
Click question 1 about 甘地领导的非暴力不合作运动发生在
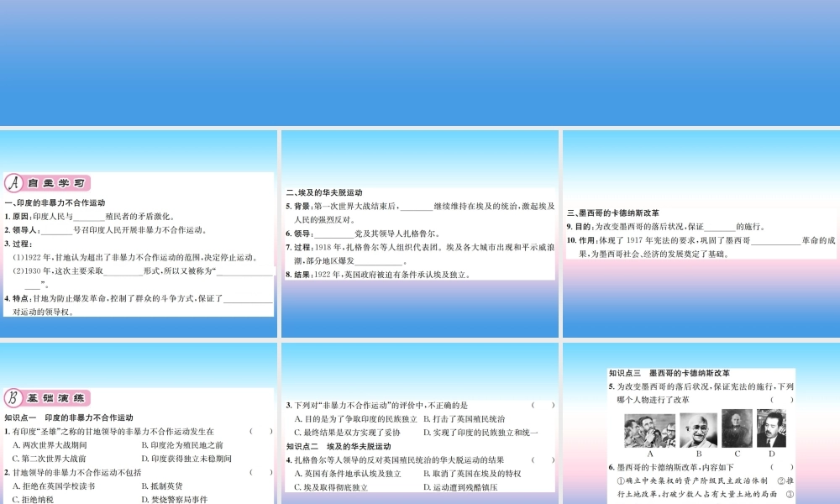(x=109, y=431)
